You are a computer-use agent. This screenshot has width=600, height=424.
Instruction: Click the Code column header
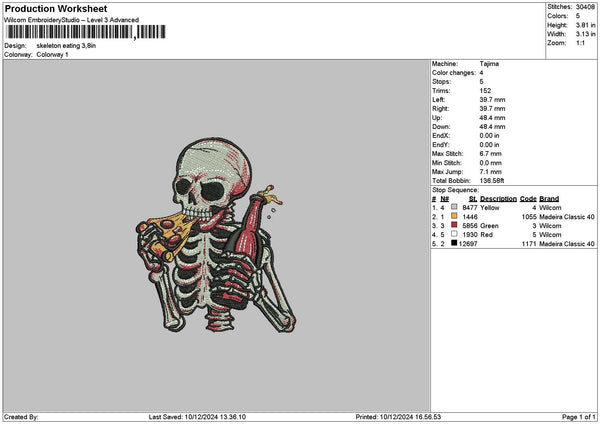(528, 198)
